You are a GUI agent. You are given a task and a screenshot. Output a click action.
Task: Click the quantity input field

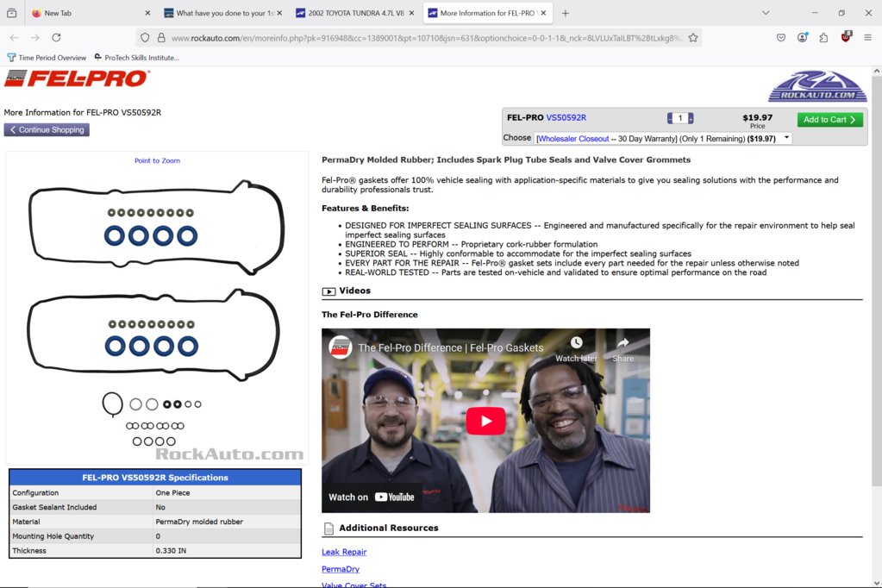[680, 118]
